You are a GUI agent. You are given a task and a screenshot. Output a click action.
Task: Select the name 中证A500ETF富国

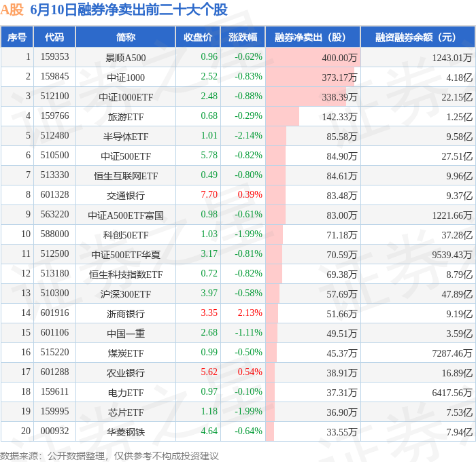click(x=126, y=215)
